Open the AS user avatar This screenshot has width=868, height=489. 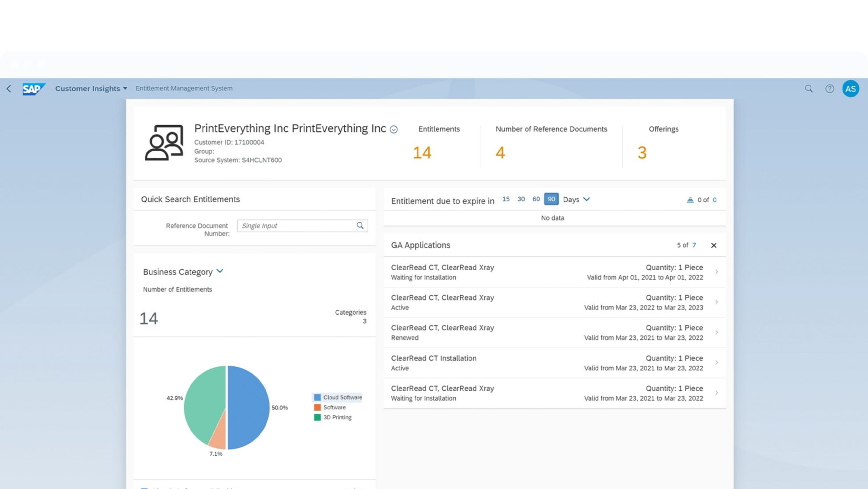[850, 88]
